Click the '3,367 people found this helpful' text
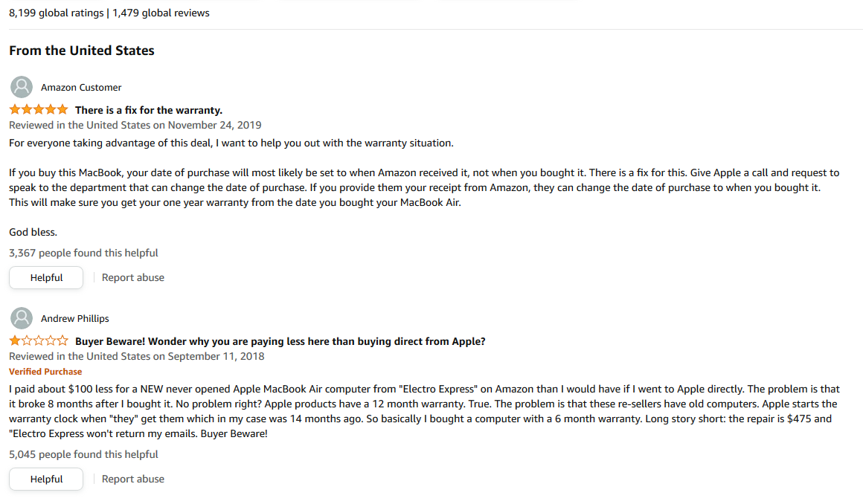 click(83, 253)
